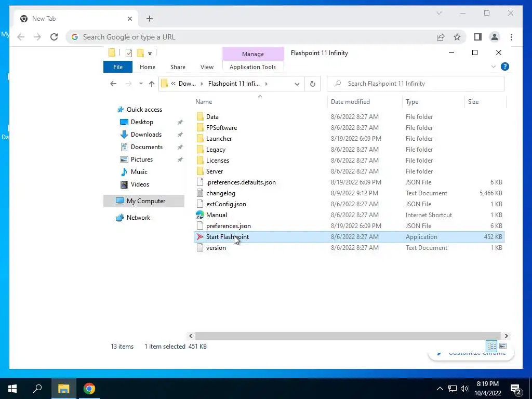Open the Server folder
Screen dimensions: 532x399
[215, 171]
